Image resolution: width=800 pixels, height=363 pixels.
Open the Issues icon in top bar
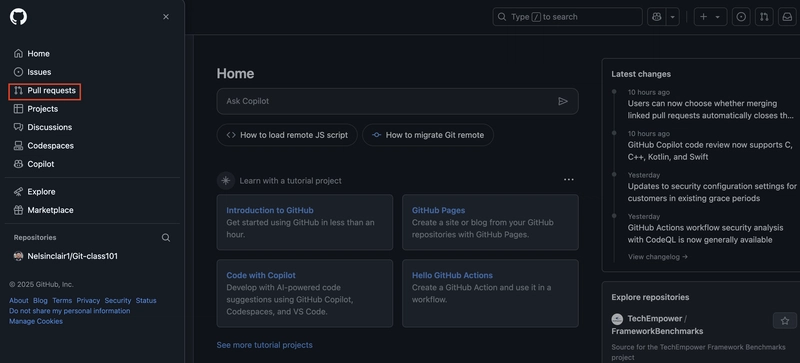coord(741,17)
